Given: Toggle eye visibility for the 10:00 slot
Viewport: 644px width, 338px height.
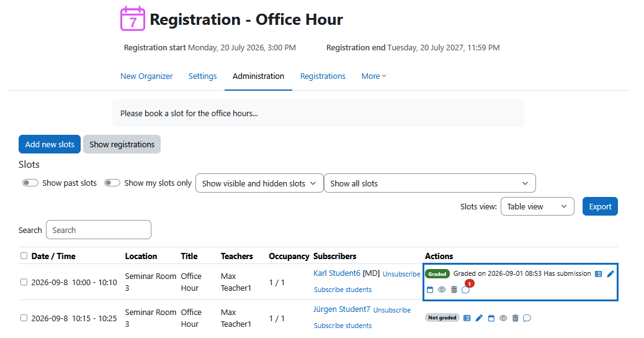Looking at the screenshot, I should pos(442,290).
